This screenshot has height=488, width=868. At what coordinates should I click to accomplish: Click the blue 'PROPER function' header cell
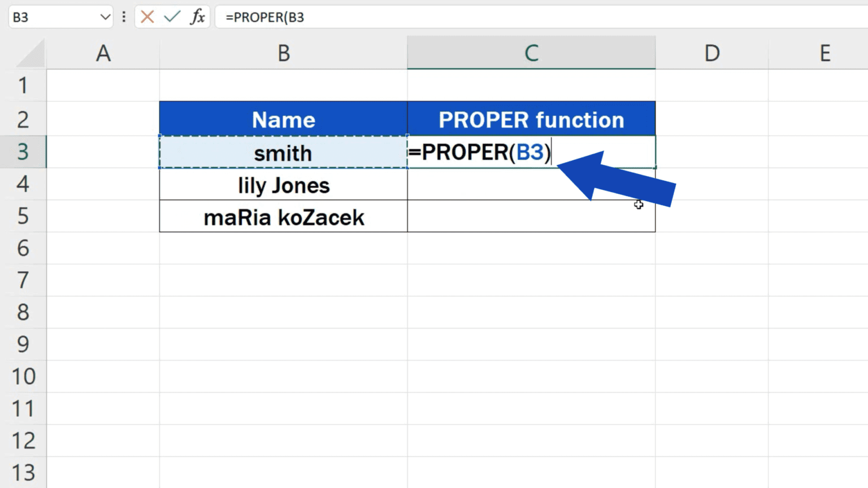point(531,119)
